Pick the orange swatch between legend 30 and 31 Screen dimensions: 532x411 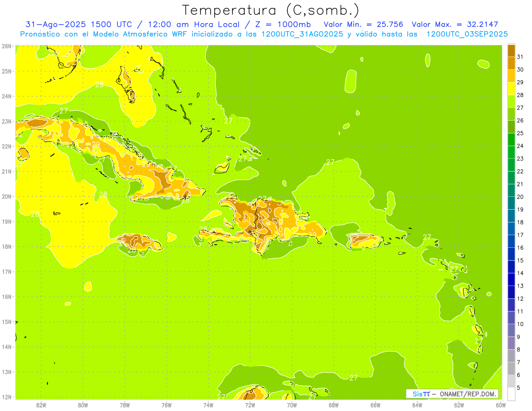coord(511,63)
